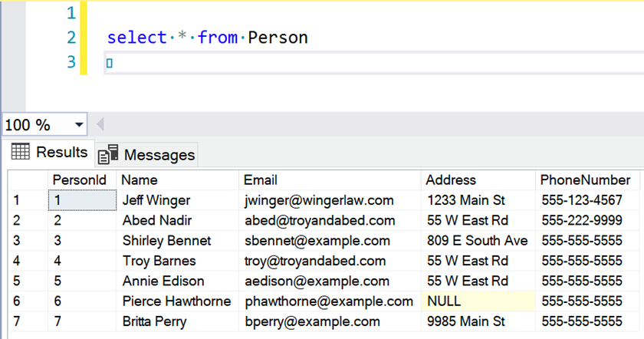Click the 9985 Main St address cell
Viewport: 644px width, 339px height.
click(x=478, y=321)
